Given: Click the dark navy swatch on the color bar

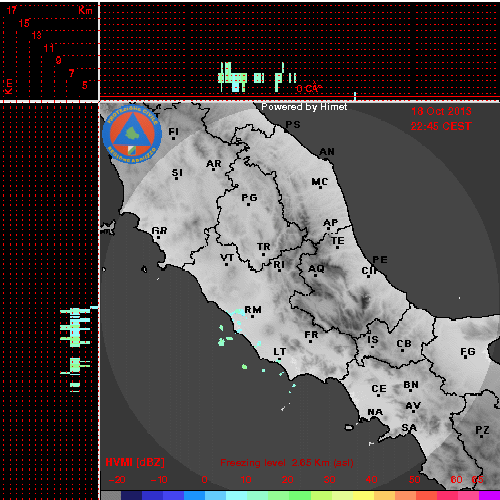Looking at the screenshot, I should click(x=131, y=495).
